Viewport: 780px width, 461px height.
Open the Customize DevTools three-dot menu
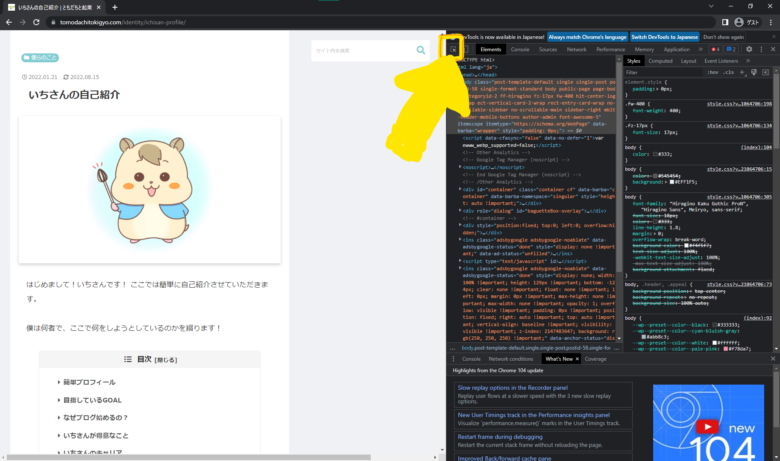(761, 49)
